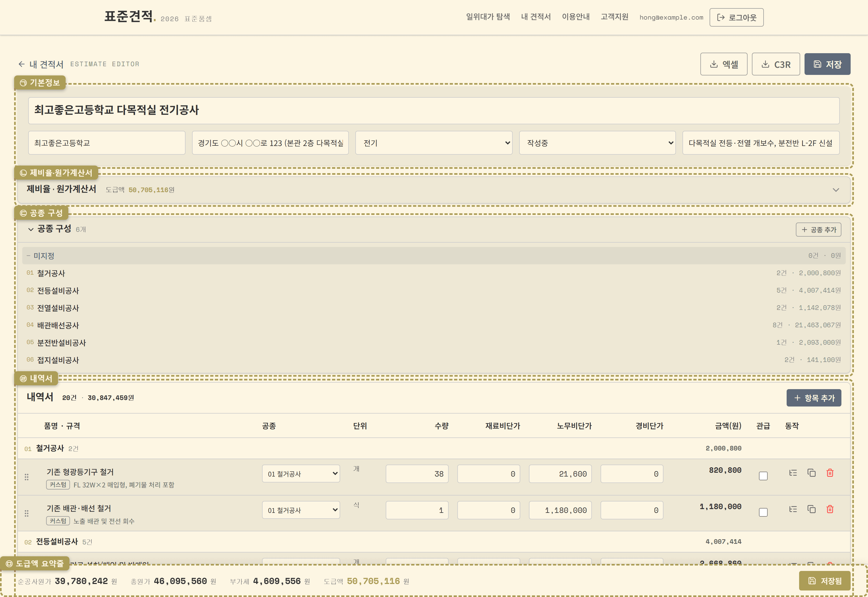Click the 공종 추가 button
This screenshot has width=868, height=597.
coord(818,230)
